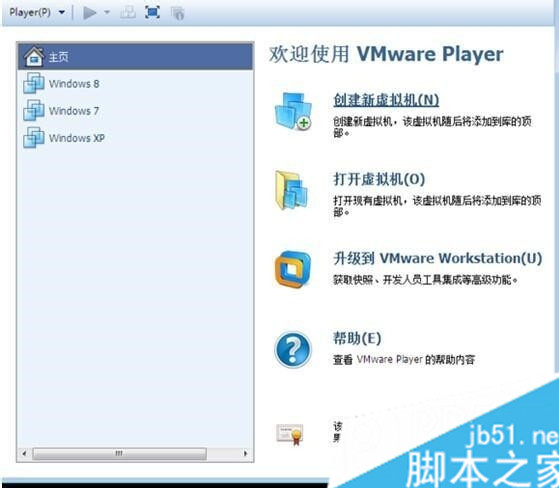Select the 主页 home entry
The width and height of the screenshot is (559, 488).
135,56
